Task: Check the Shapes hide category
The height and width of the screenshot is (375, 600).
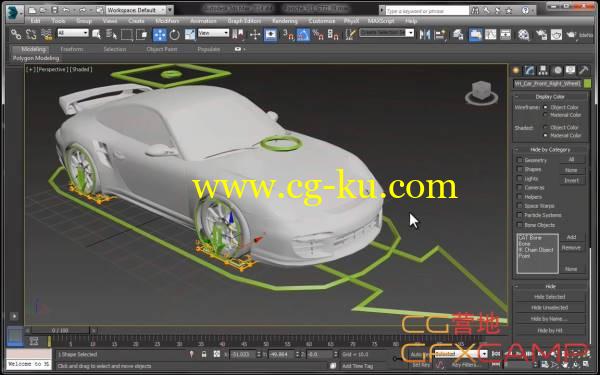Action: [520, 169]
